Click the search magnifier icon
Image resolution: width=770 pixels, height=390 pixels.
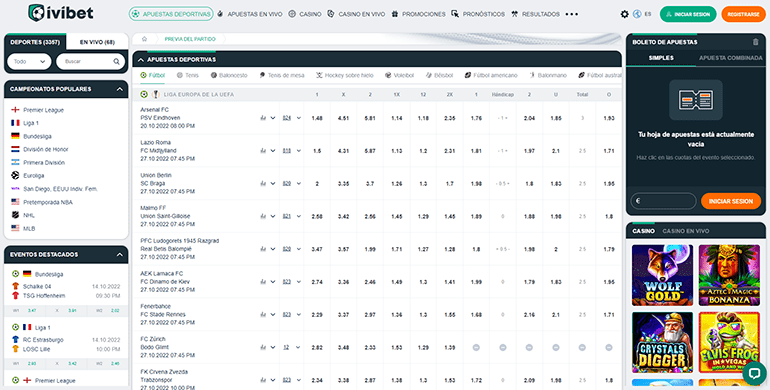coord(116,62)
